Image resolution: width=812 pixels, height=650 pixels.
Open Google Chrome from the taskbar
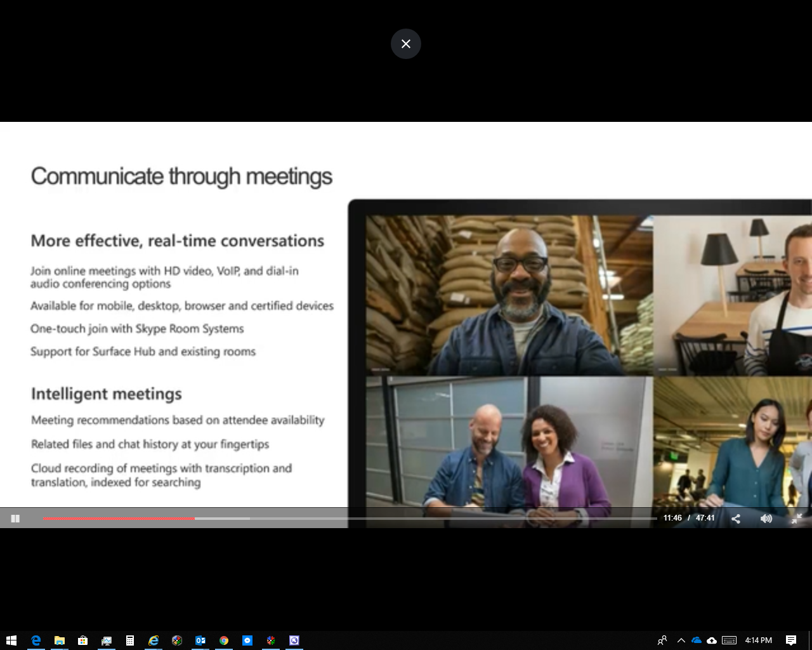coord(224,640)
